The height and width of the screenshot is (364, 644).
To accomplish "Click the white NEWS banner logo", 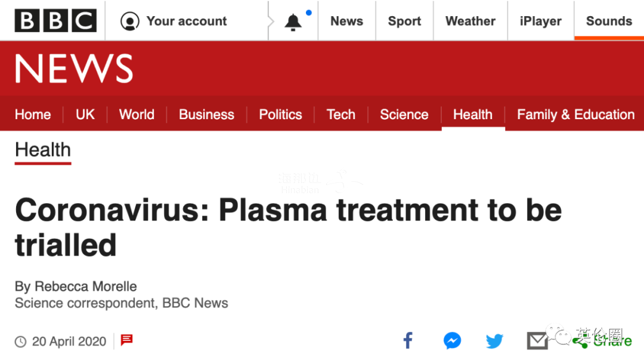I will point(74,69).
